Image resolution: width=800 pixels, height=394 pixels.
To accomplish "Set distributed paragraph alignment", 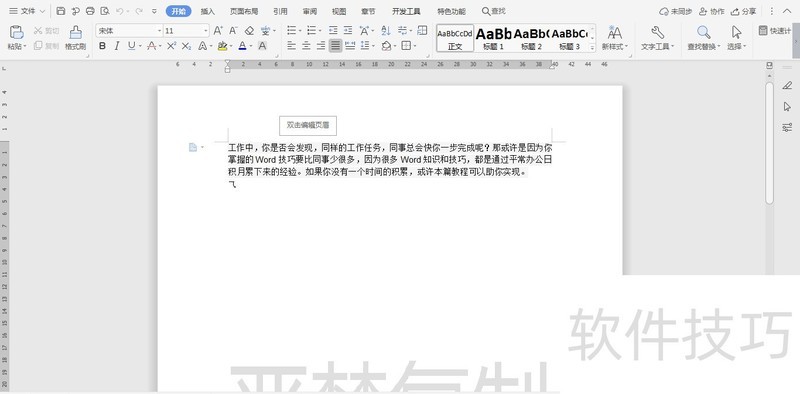I will click(350, 46).
